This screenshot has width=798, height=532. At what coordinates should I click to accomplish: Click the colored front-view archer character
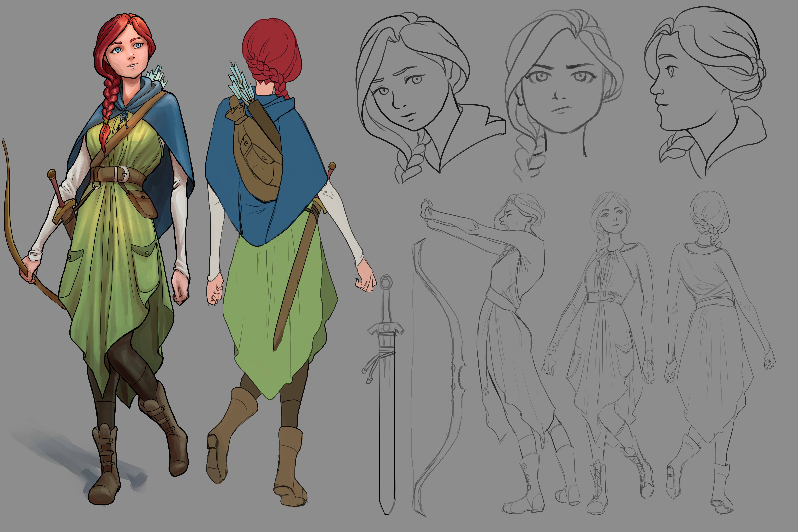coord(98,260)
